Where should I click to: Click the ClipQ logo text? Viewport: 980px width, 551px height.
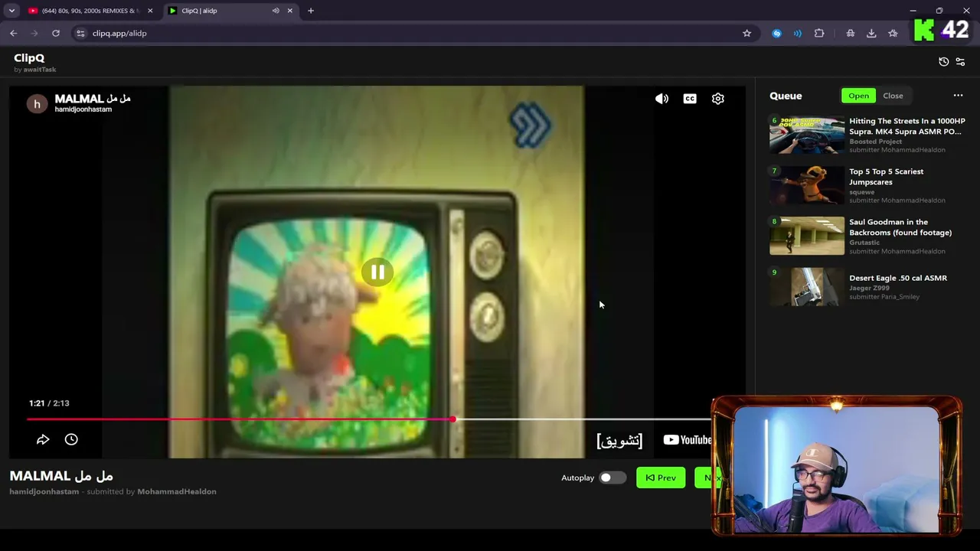29,57
